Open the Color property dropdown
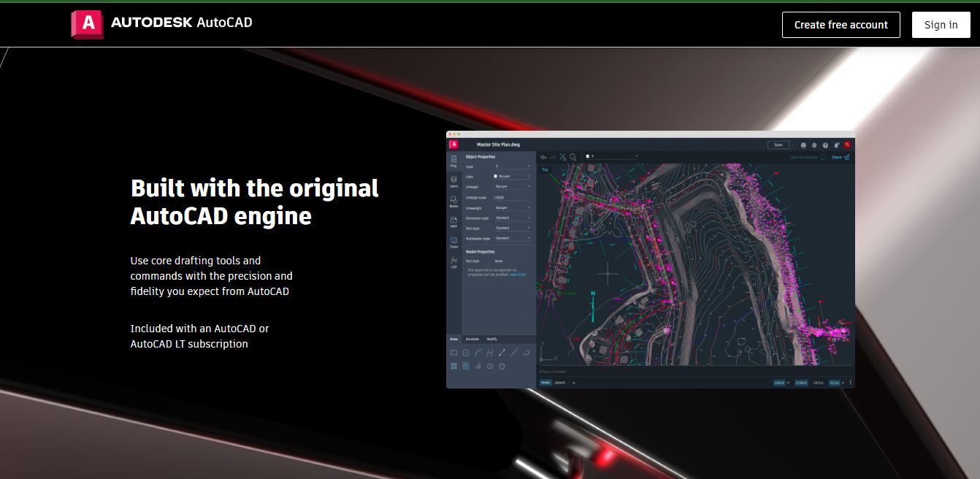The image size is (980, 479). point(512,176)
